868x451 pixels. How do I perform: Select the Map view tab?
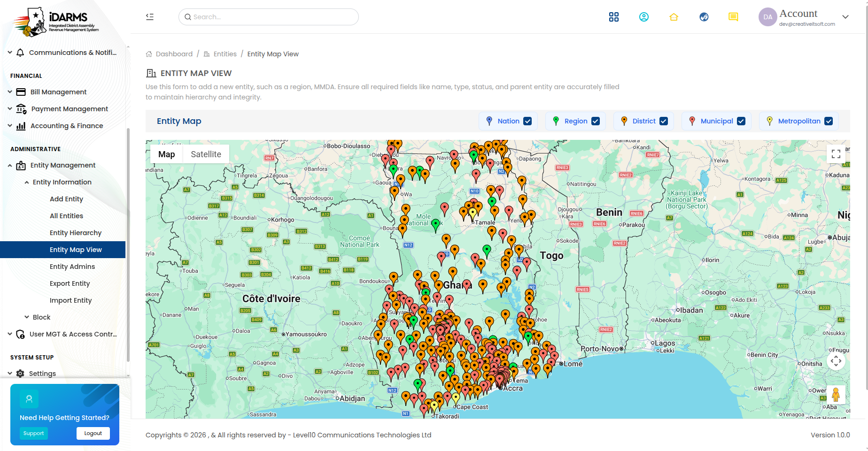click(x=167, y=154)
